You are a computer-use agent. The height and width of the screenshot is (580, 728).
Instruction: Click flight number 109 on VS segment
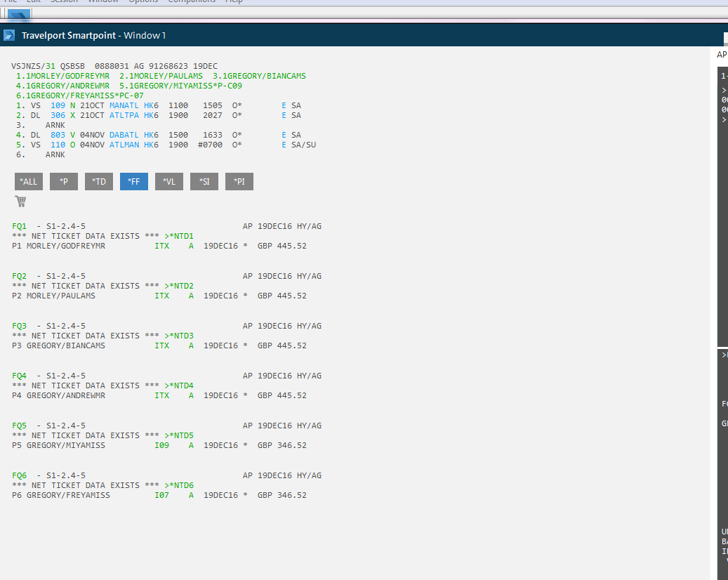[x=58, y=105]
